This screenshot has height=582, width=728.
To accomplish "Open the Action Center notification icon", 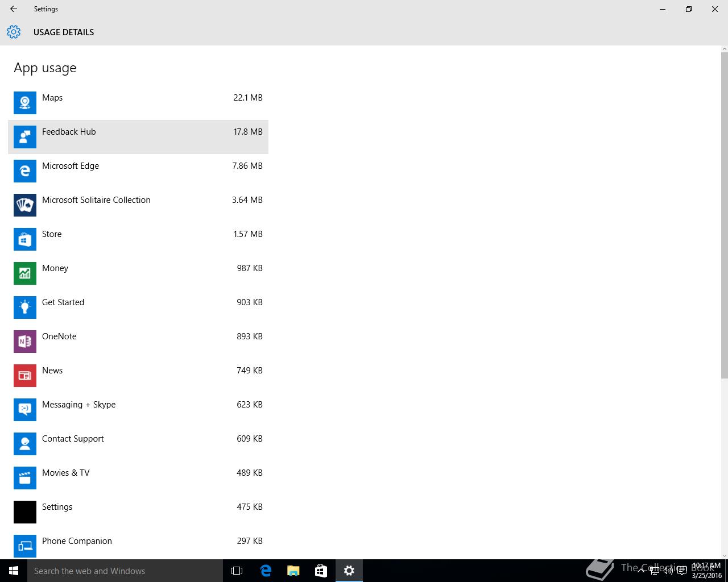I will [681, 571].
